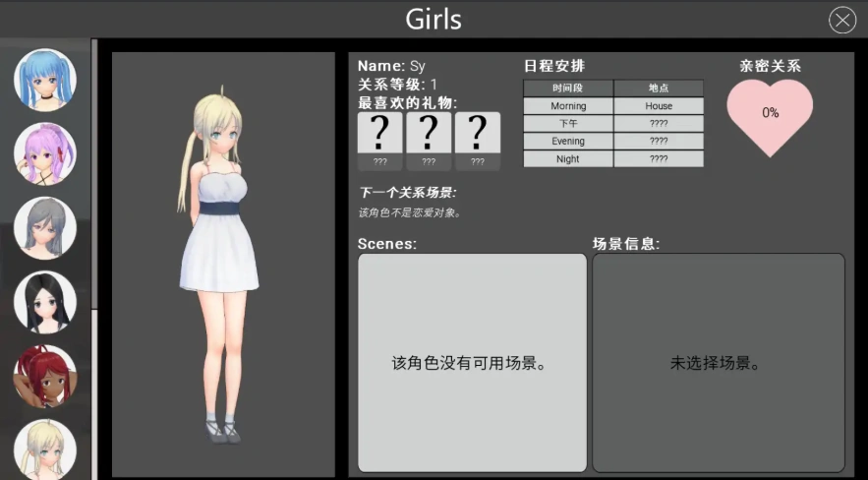
Task: Click the House location cell
Action: 659,106
